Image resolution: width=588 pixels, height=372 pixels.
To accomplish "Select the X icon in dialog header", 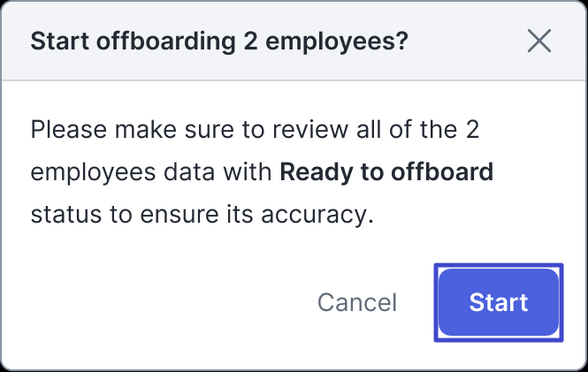I will click(539, 41).
